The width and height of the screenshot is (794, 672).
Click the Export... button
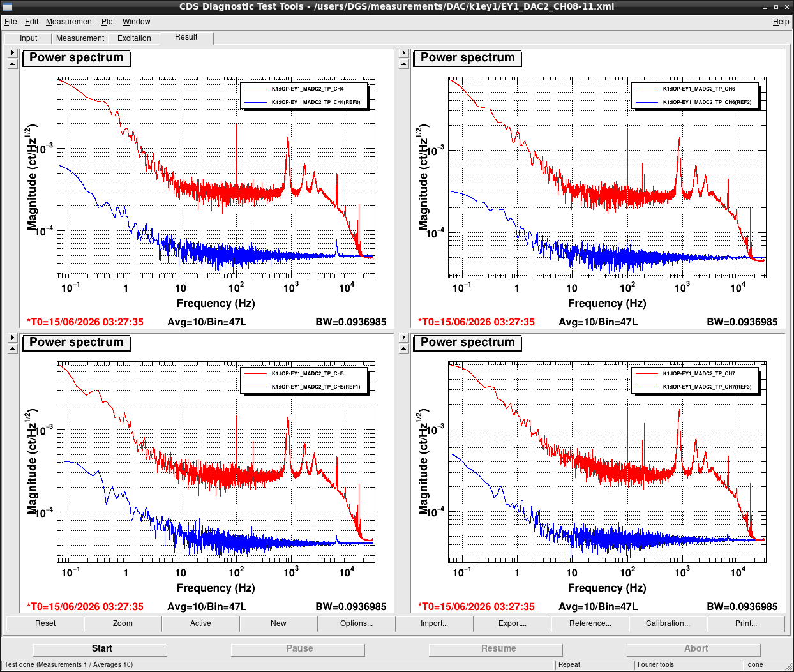coord(512,623)
